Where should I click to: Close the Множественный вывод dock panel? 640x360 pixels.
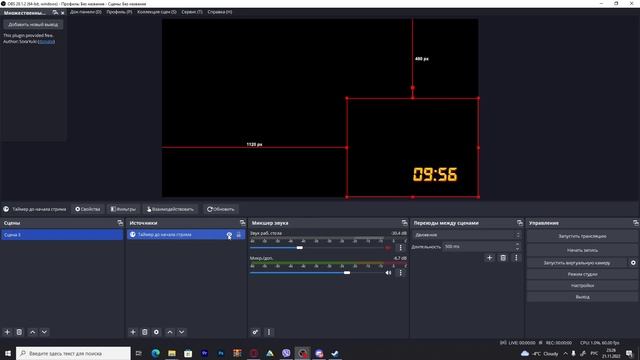coord(62,13)
